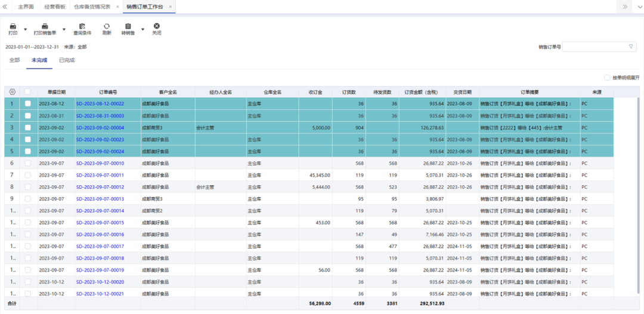The height and width of the screenshot is (314, 644).
Task: Refresh the list with the 刷新 icon
Action: point(107,26)
